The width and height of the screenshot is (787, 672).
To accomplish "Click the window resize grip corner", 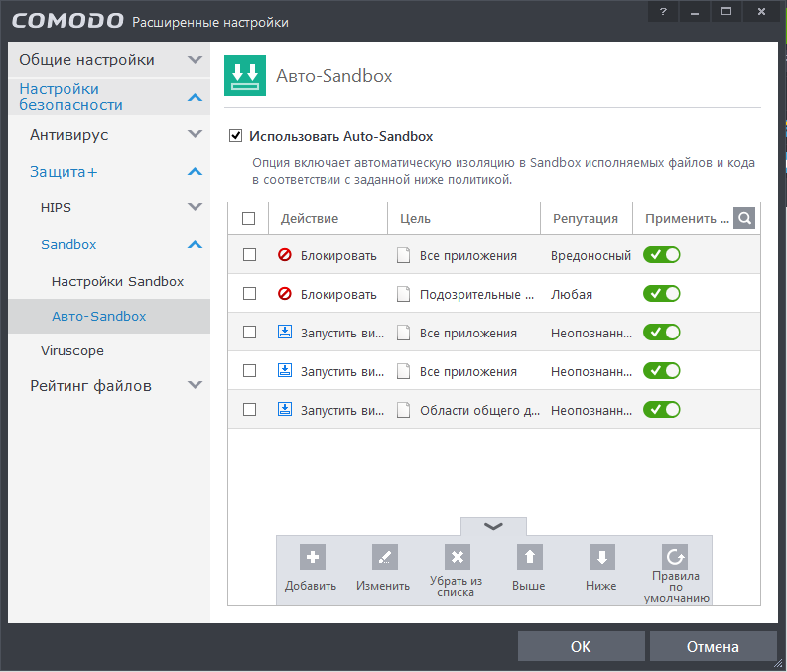I will (778, 664).
